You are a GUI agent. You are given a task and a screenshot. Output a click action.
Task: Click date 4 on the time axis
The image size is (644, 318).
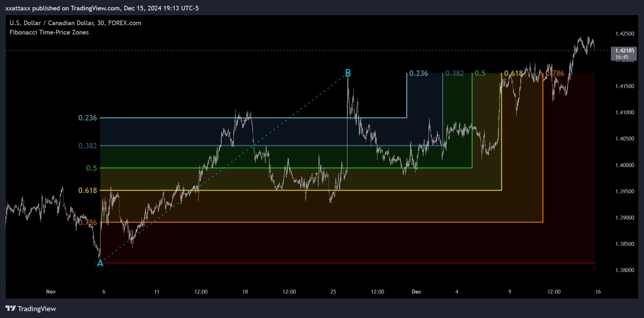click(x=457, y=292)
